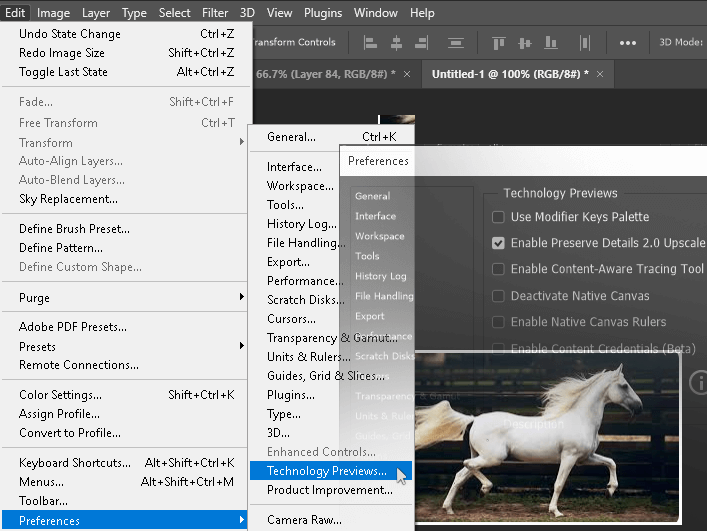
Task: Check Enable Native Canvas Rulers
Action: [498, 322]
